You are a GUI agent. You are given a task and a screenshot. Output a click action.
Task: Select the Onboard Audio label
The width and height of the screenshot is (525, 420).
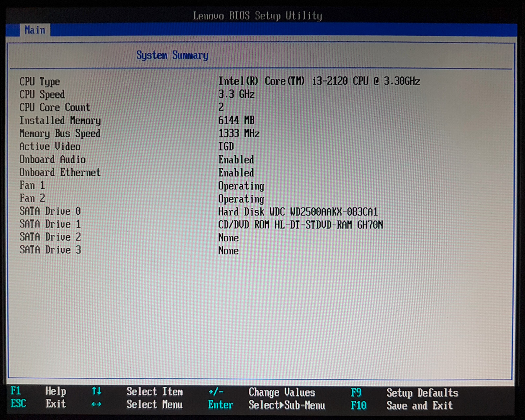[52, 159]
